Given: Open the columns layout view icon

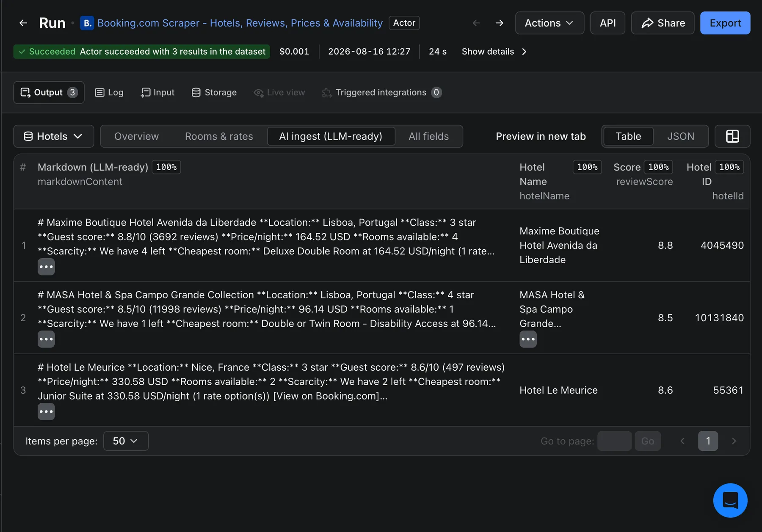Looking at the screenshot, I should click(x=732, y=136).
